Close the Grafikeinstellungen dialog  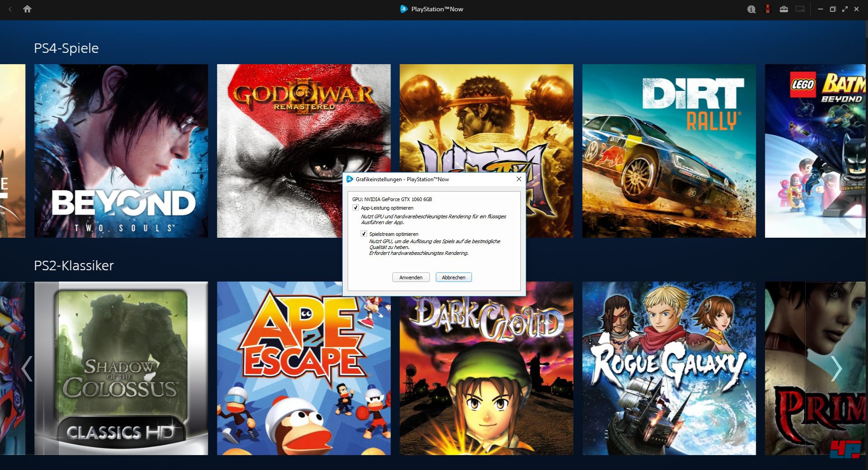coord(519,179)
